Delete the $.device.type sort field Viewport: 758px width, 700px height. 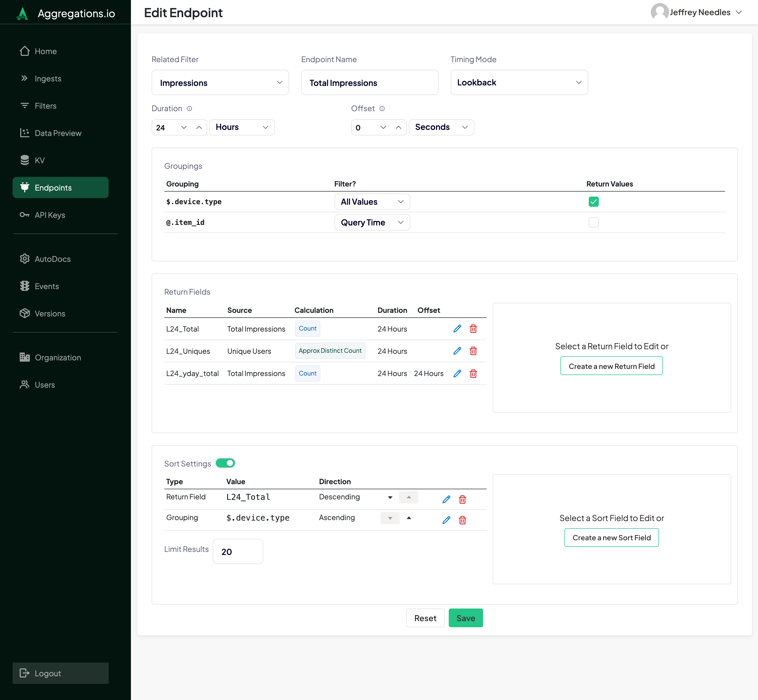(462, 520)
